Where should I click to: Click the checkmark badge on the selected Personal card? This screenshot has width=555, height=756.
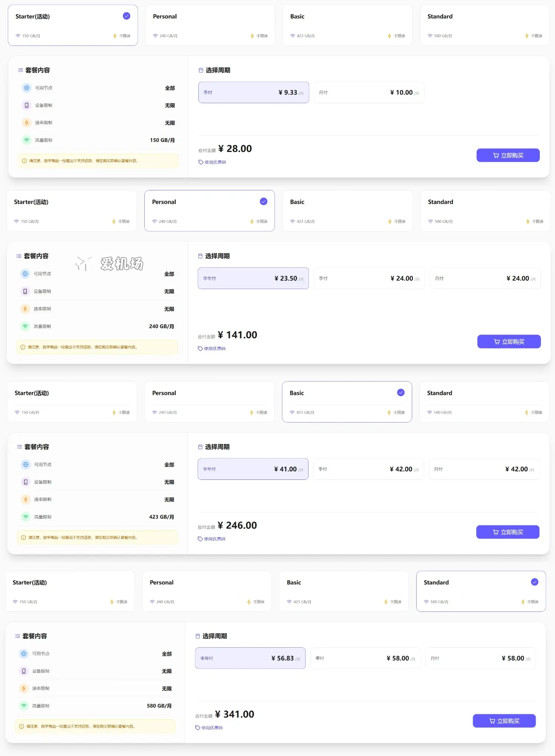(x=263, y=201)
